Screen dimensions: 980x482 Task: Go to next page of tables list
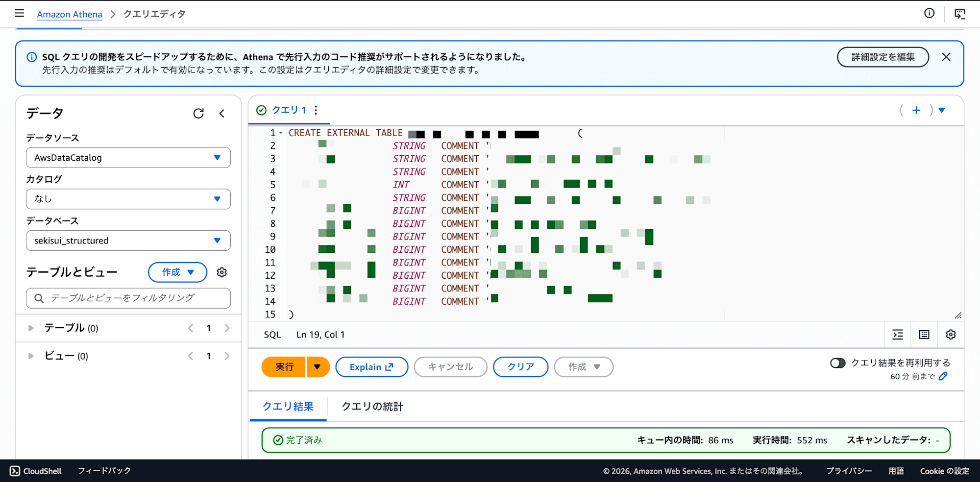point(227,328)
